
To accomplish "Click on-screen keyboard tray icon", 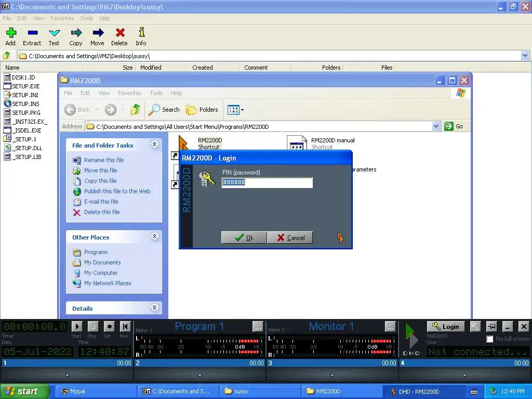I will (474, 392).
